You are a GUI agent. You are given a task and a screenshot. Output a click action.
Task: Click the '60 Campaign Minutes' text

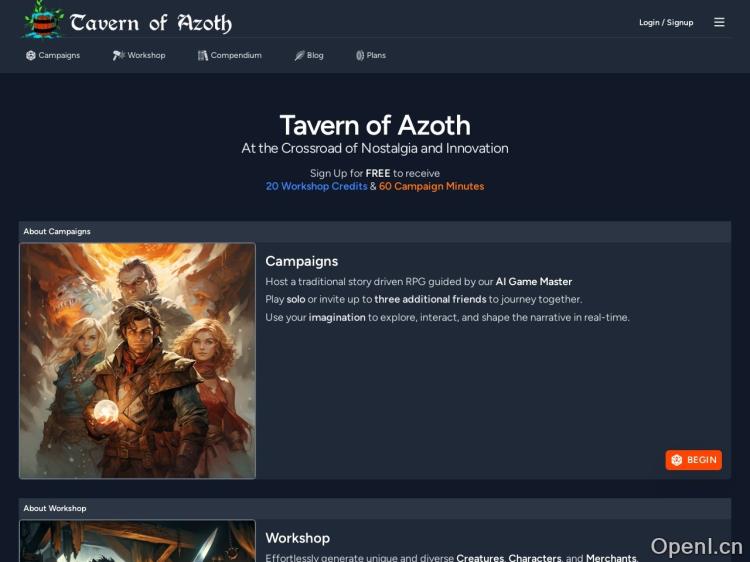(431, 186)
